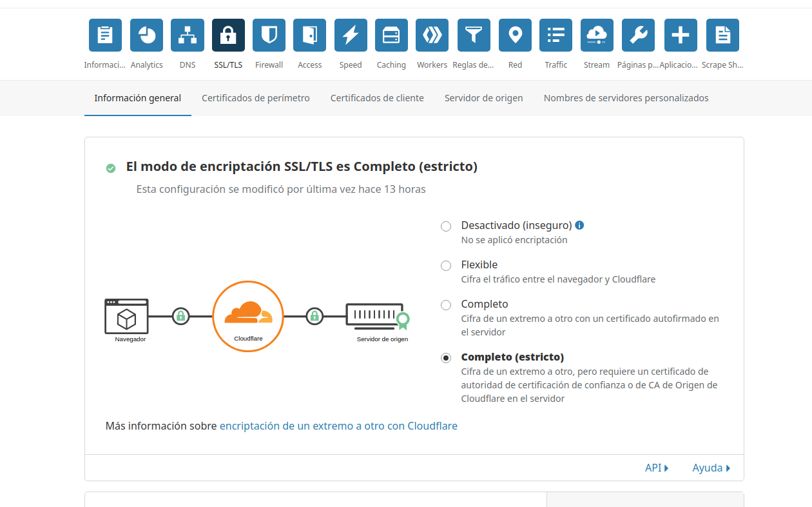This screenshot has height=507, width=812.
Task: Open the DNS settings icon
Action: (188, 35)
